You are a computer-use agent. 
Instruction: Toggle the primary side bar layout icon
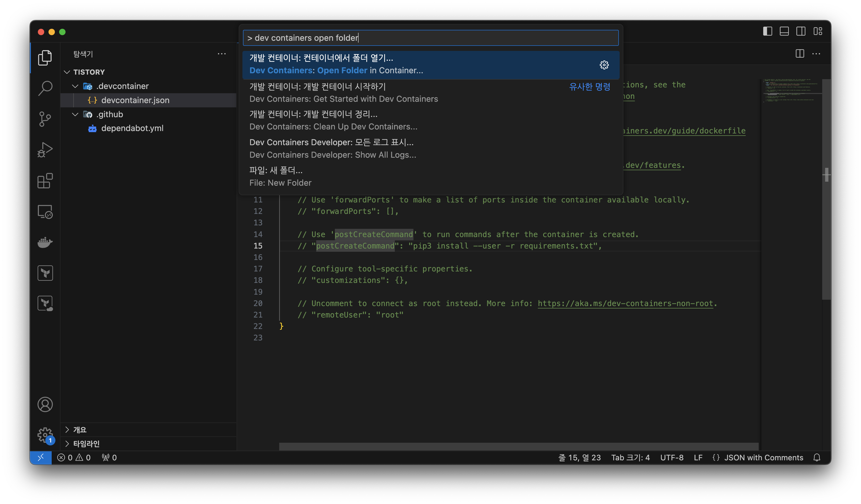[x=767, y=31]
